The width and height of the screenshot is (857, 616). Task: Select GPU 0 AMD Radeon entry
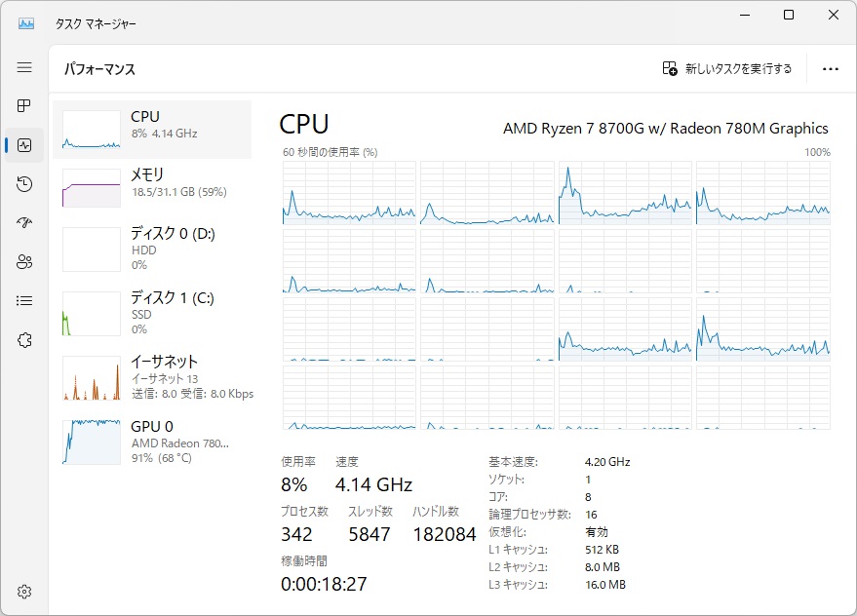152,442
